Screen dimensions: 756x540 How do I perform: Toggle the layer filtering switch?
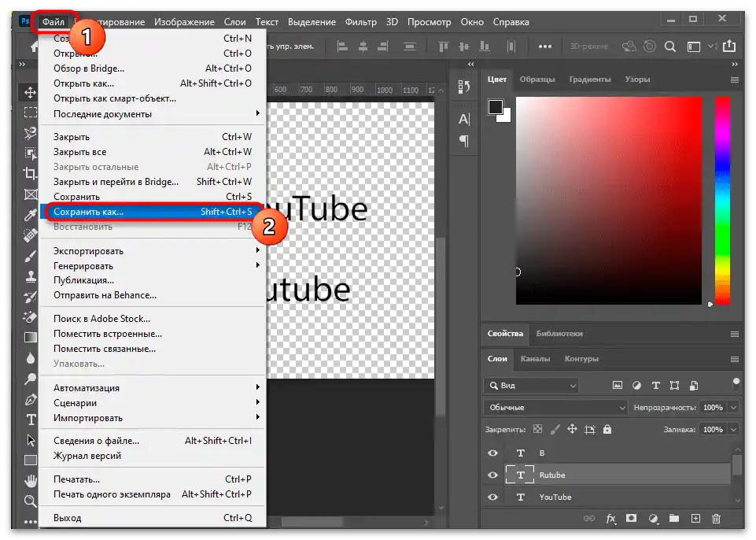[x=736, y=385]
